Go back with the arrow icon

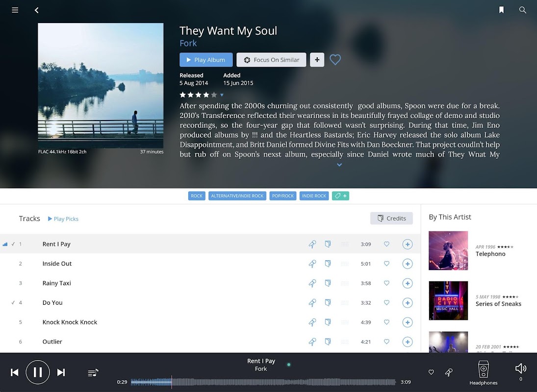(x=37, y=10)
